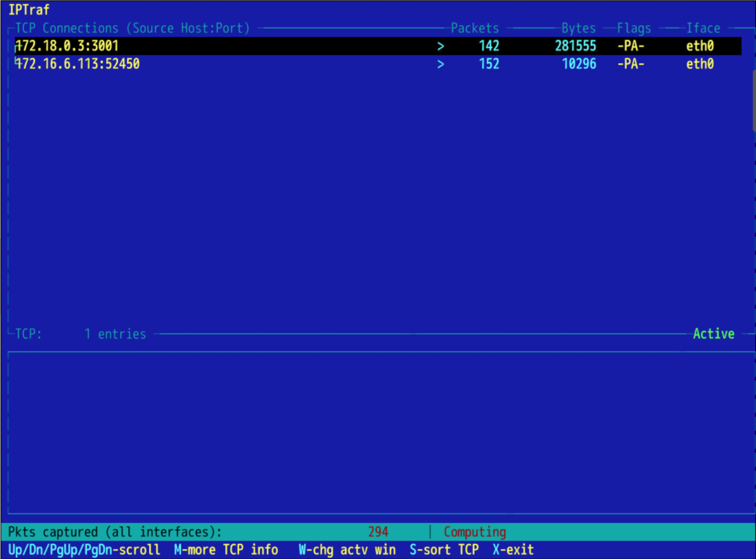The image size is (756, 559).
Task: Click the TCP Connections (Source Host:Port) header
Action: pos(132,28)
